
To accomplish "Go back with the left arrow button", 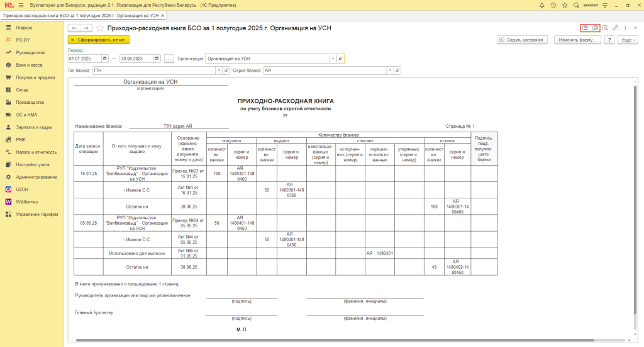I will click(x=74, y=28).
